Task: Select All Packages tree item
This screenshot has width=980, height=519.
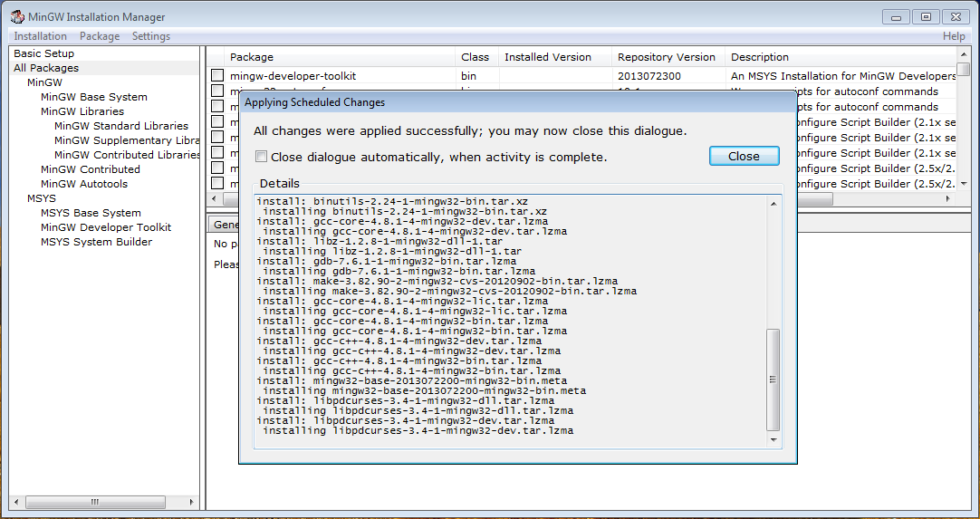Action: tap(46, 68)
